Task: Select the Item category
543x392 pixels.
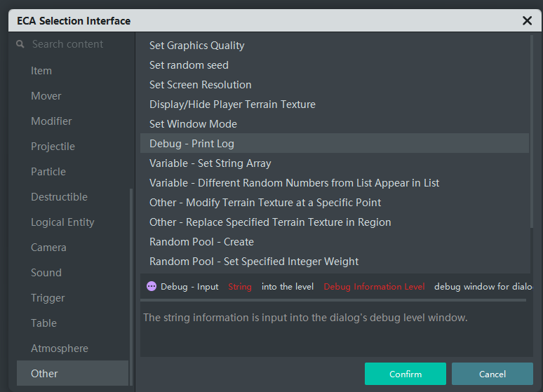Action: [x=41, y=71]
